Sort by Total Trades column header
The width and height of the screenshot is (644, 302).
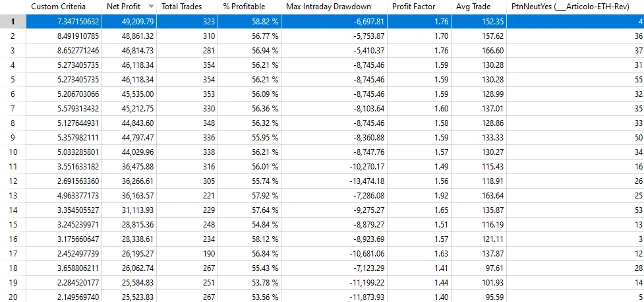pyautogui.click(x=187, y=7)
